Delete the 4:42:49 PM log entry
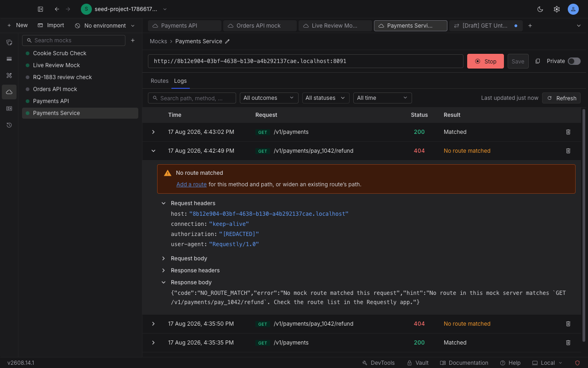The height and width of the screenshot is (368, 588). coord(568,151)
